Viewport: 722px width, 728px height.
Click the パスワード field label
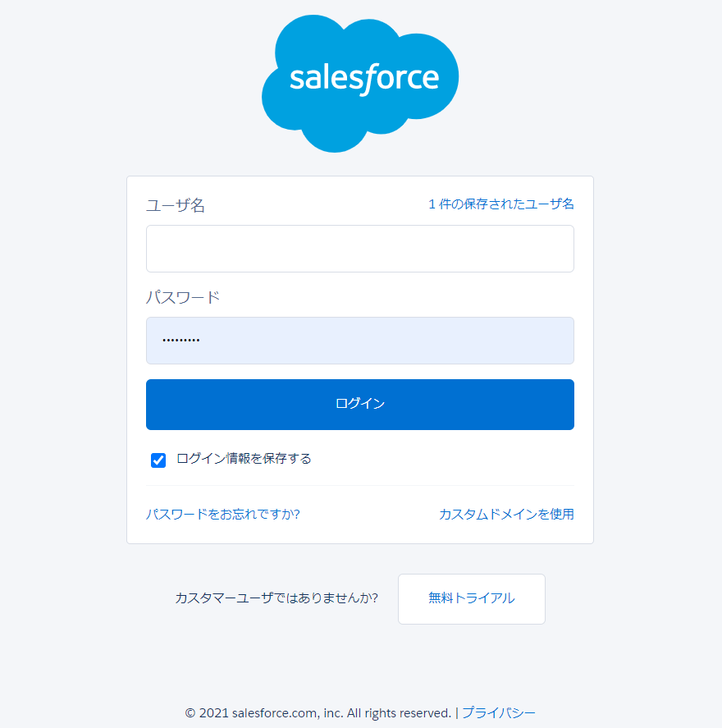coord(183,297)
